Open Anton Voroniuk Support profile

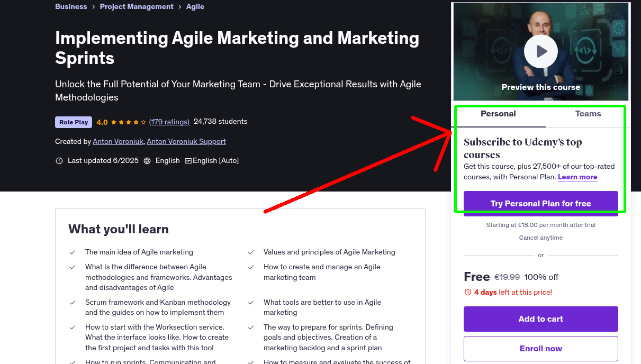click(186, 141)
